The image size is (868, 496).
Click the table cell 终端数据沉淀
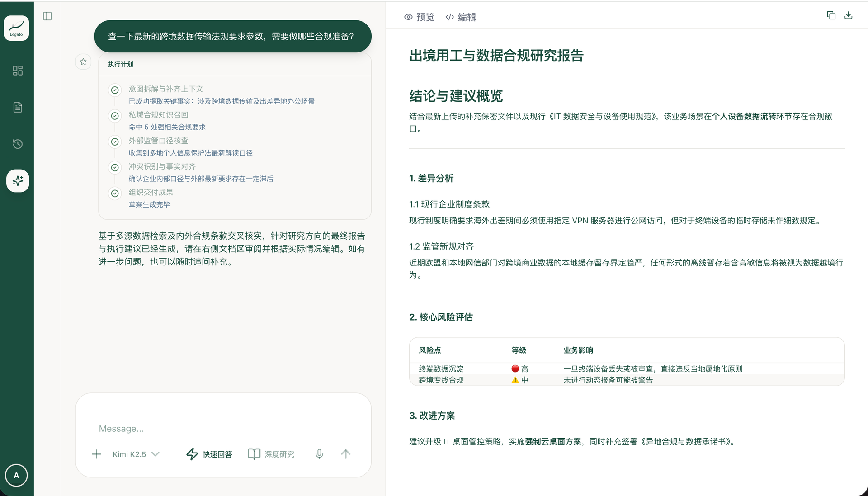[x=441, y=369]
